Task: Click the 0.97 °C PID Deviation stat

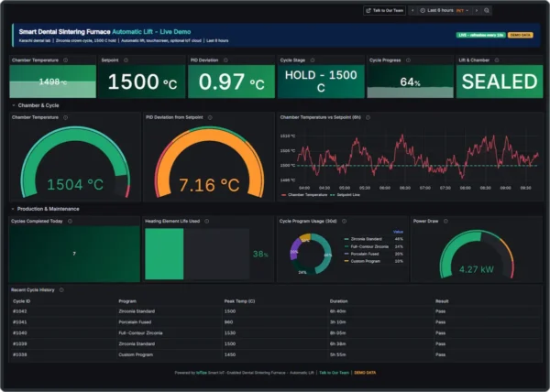Action: click(x=232, y=82)
